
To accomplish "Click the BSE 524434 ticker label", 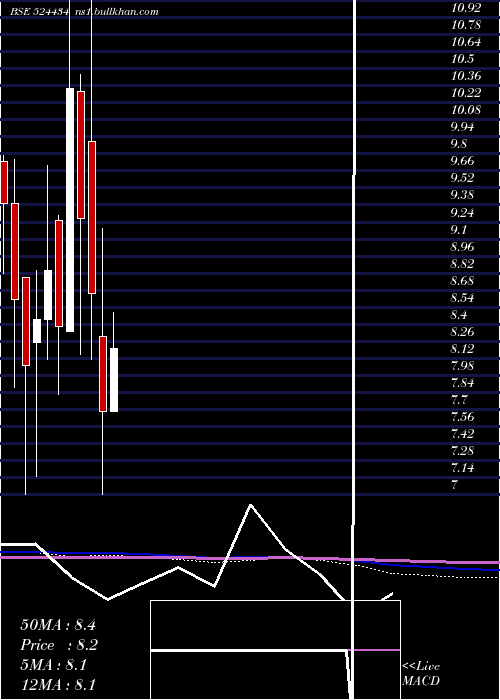I will (x=39, y=11).
